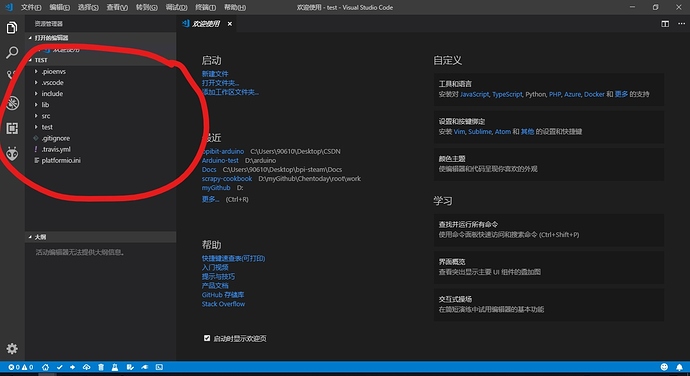
Task: Click the 添加工作区文件夹... link
Action: (230, 92)
